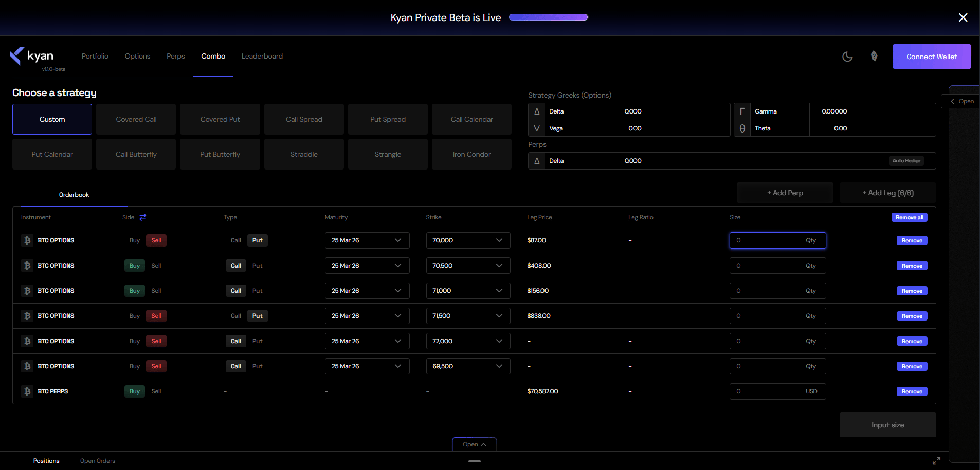This screenshot has height=470, width=980.
Task: Open the Strike dropdown showing 72,000
Action: (468, 341)
